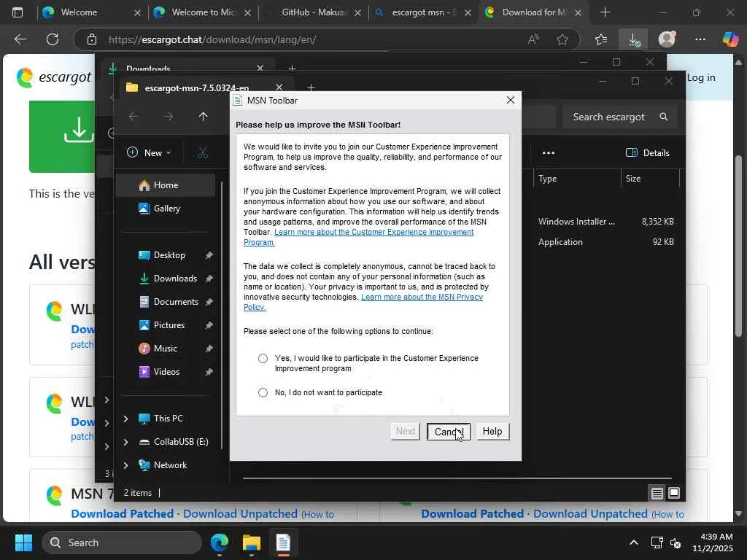The width and height of the screenshot is (747, 560).
Task: Expand This PC in the navigation tree
Action: [x=125, y=419]
